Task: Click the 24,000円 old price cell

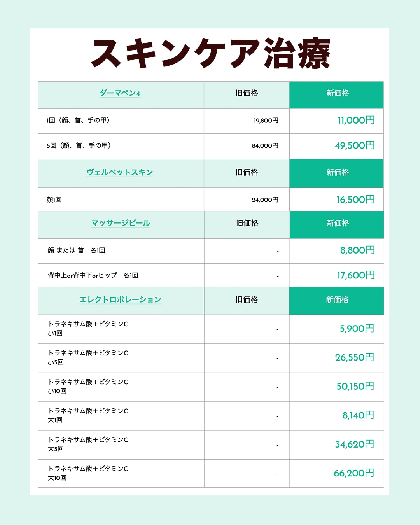Action: pos(265,200)
